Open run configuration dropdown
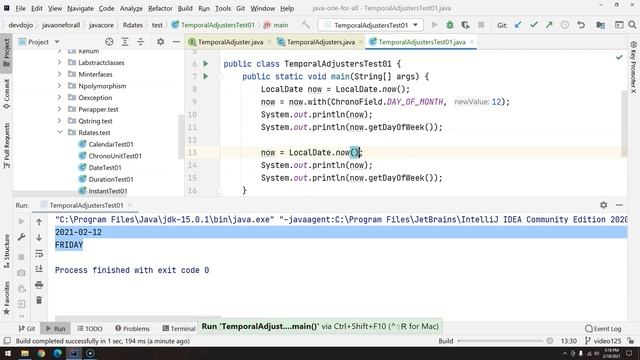This screenshot has width=640, height=360. tap(371, 25)
